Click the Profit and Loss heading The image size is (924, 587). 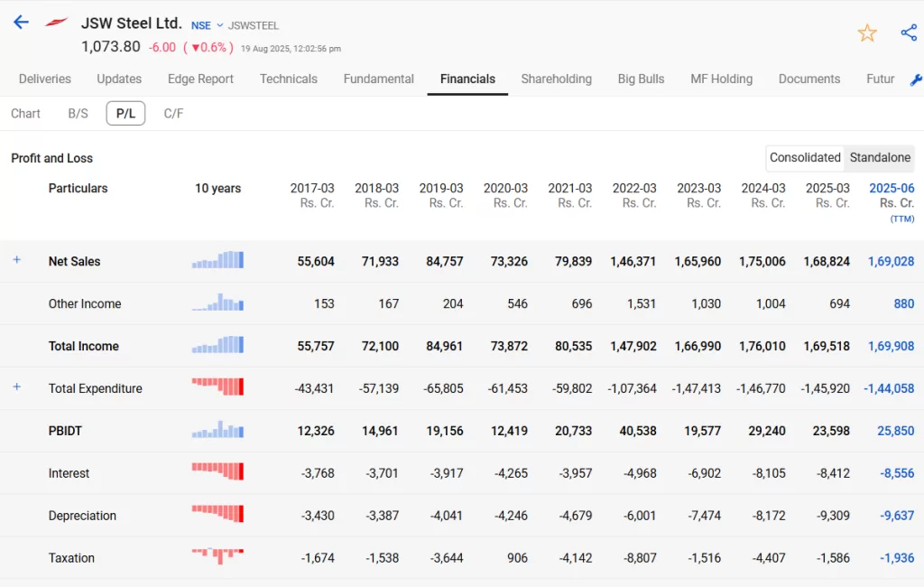[x=51, y=158]
